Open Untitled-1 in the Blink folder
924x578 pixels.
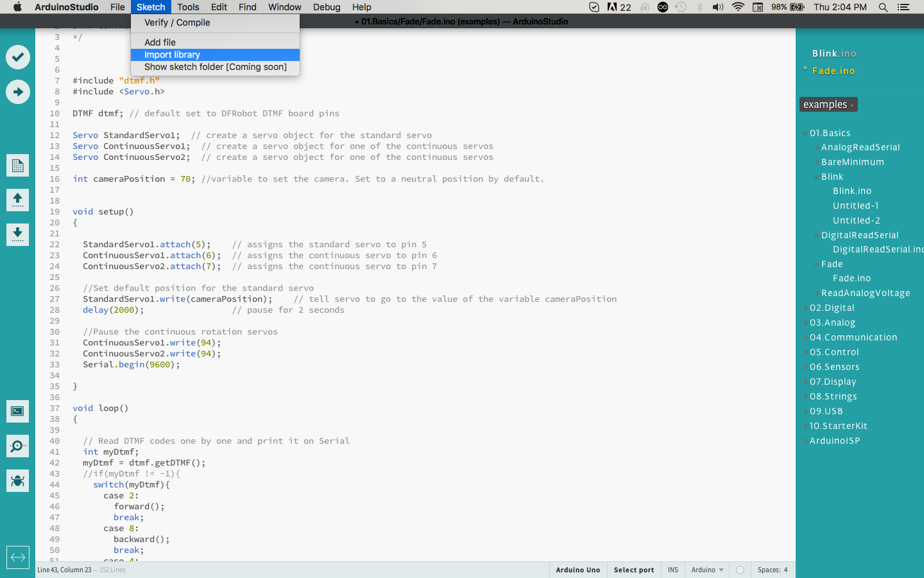856,206
